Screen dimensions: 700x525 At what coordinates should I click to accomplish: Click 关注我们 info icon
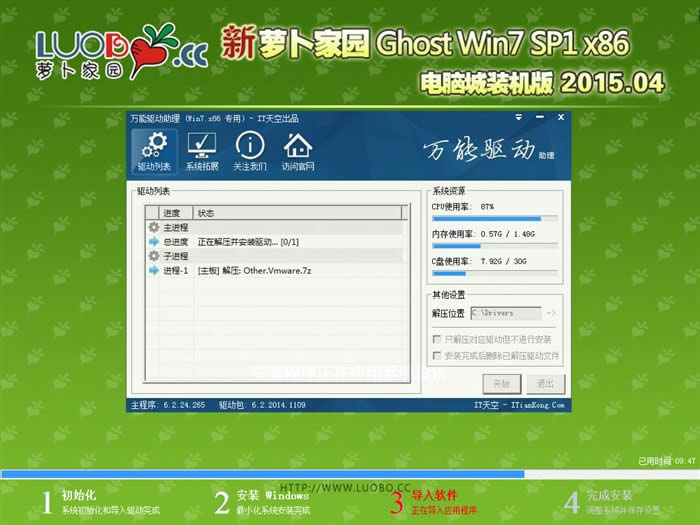coord(250,152)
